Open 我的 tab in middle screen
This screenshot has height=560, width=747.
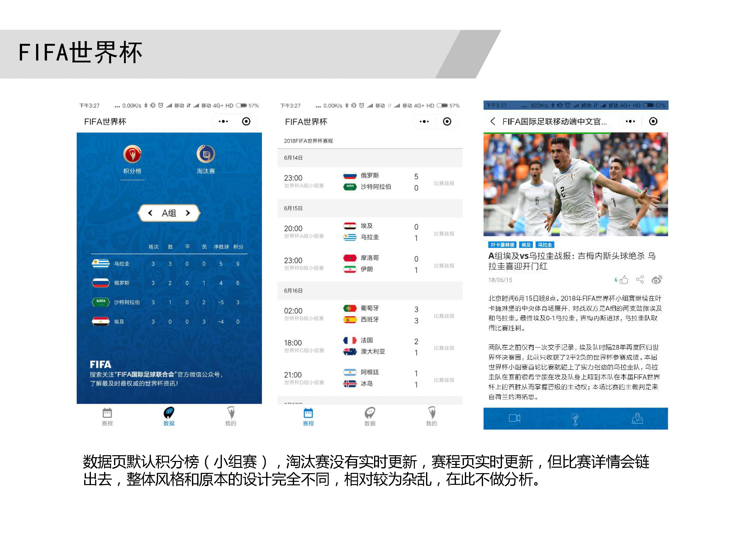click(432, 417)
